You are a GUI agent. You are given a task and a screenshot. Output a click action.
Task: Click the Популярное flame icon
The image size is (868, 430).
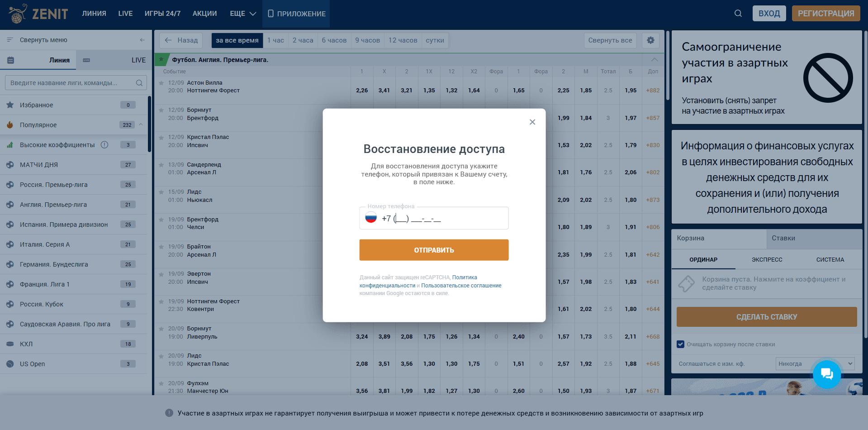pos(10,125)
